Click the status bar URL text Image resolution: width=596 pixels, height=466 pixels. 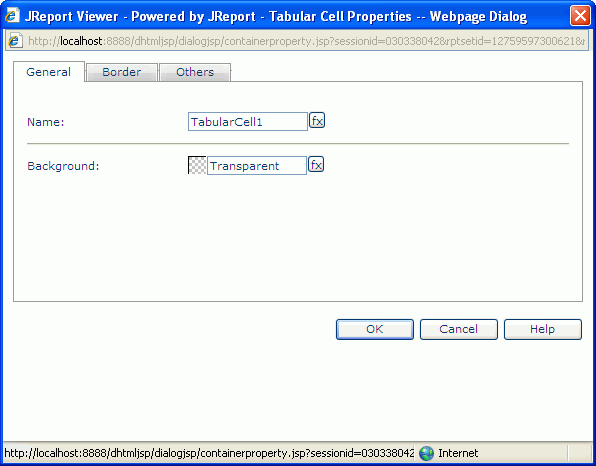209,453
